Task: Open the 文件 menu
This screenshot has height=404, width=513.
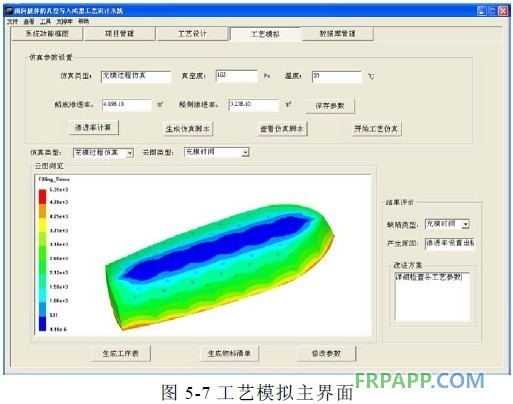Action: [x=12, y=22]
